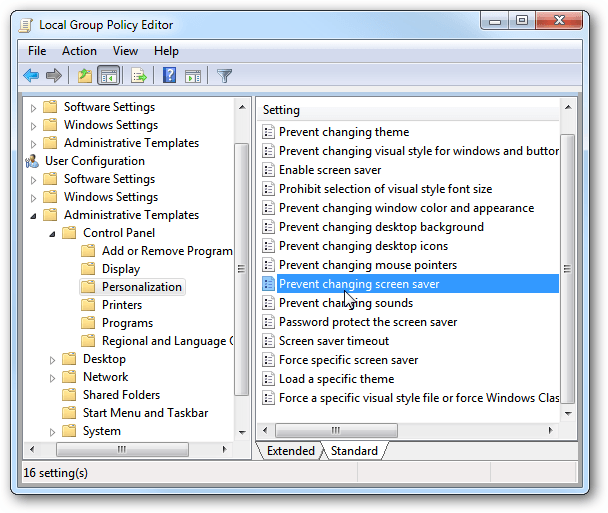This screenshot has width=608, height=513.
Task: Expand the topmost Administrative Templates node
Action: pyautogui.click(x=33, y=144)
